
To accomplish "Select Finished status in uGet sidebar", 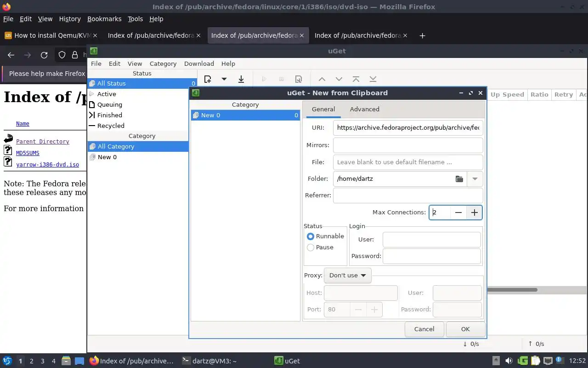I will coord(142,115).
